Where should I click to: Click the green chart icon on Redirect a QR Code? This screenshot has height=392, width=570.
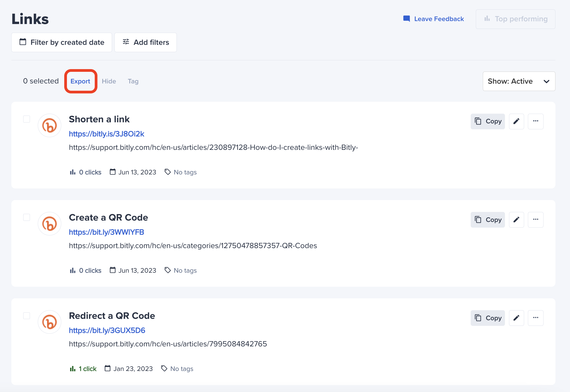72,369
